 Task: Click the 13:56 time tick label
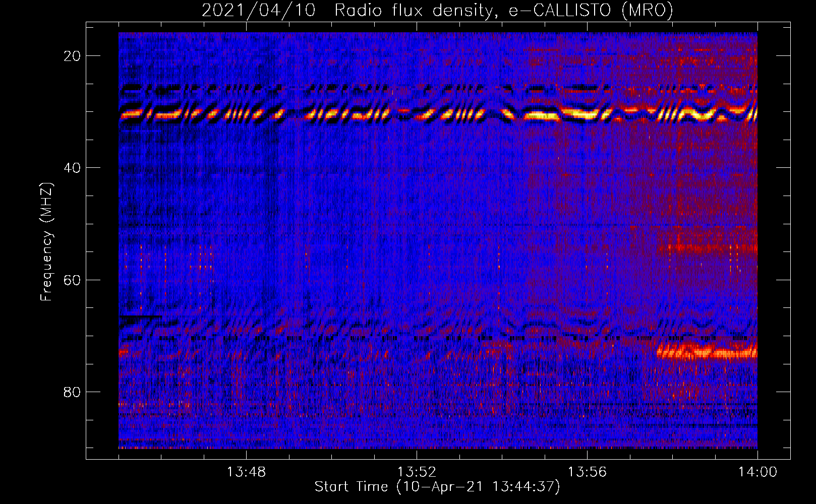(x=587, y=472)
